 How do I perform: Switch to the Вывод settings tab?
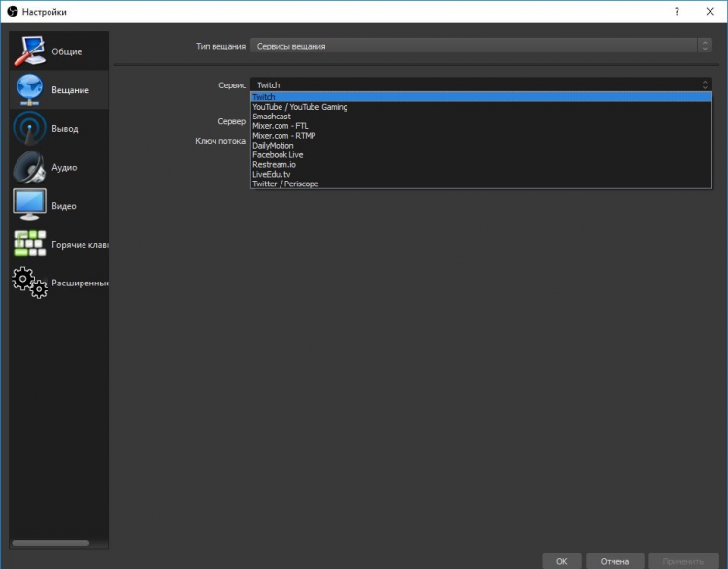[59, 128]
